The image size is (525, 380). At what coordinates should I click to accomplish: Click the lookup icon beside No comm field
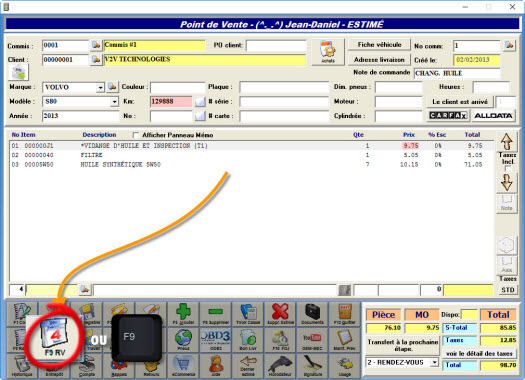[509, 45]
